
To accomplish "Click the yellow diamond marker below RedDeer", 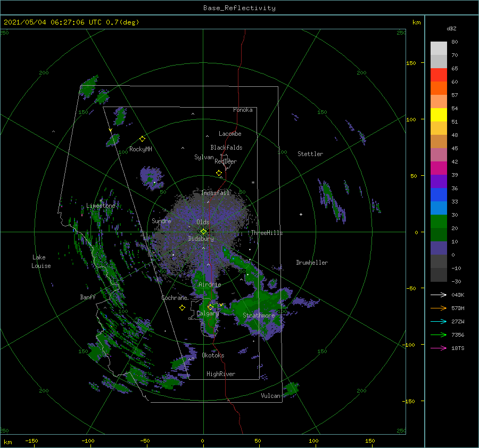I will coord(219,173).
